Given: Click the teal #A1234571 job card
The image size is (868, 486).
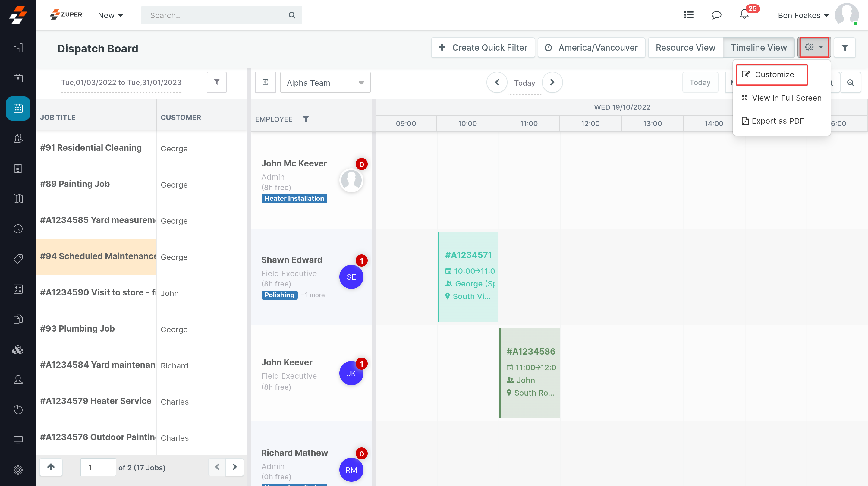Looking at the screenshot, I should pos(468,276).
